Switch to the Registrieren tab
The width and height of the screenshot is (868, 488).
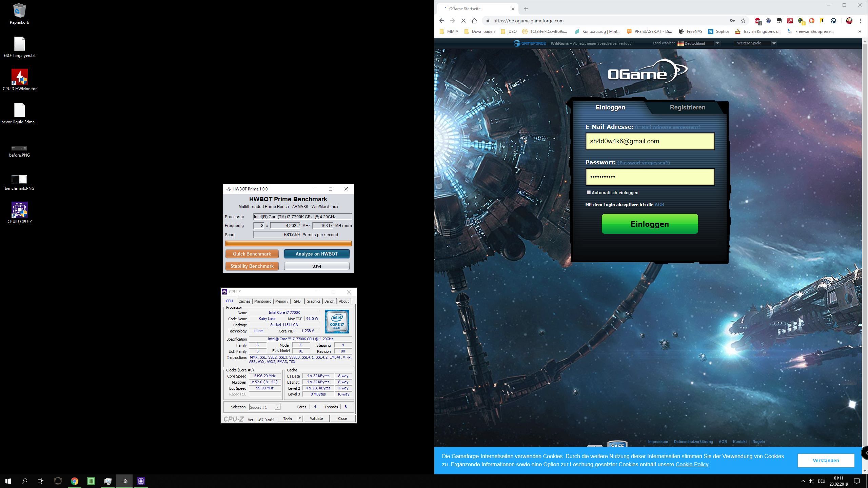tap(687, 107)
